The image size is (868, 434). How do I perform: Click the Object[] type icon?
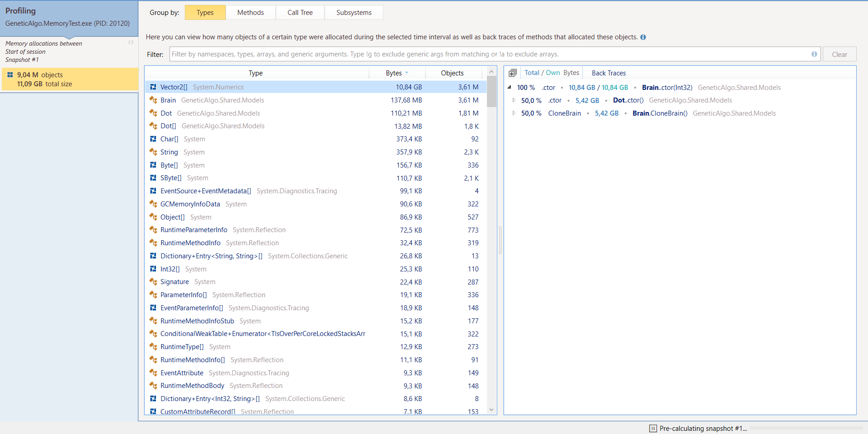(x=153, y=217)
